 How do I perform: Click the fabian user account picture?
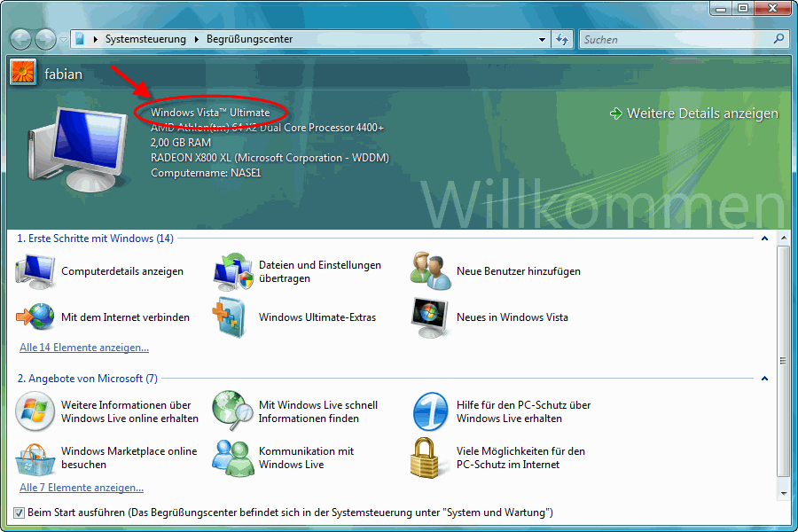pos(23,73)
